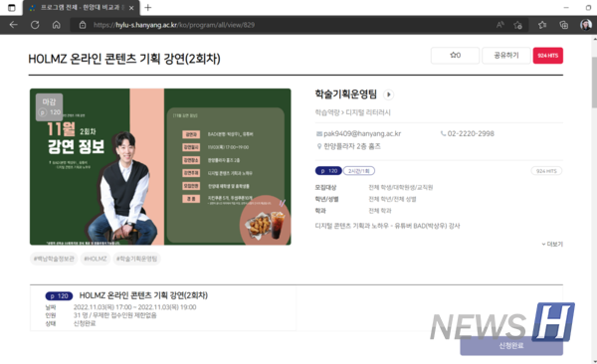Maximize the browser window
This screenshot has width=597, height=364.
point(589,7)
